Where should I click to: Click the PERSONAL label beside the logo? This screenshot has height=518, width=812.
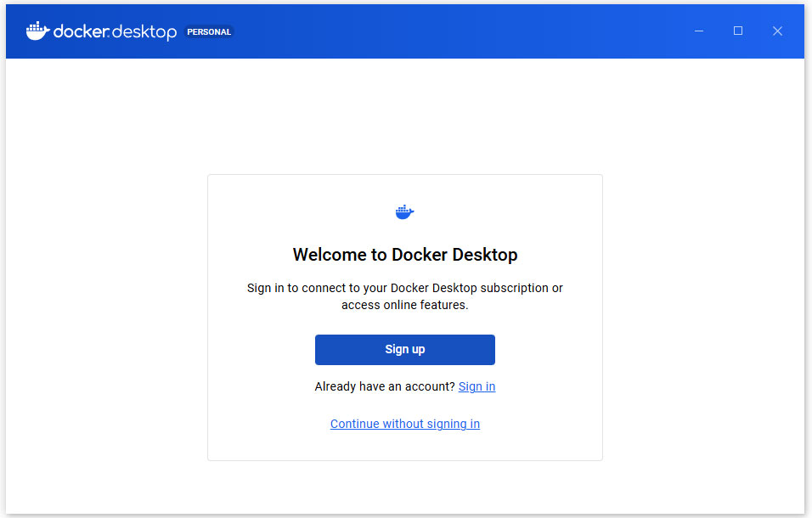pos(209,31)
